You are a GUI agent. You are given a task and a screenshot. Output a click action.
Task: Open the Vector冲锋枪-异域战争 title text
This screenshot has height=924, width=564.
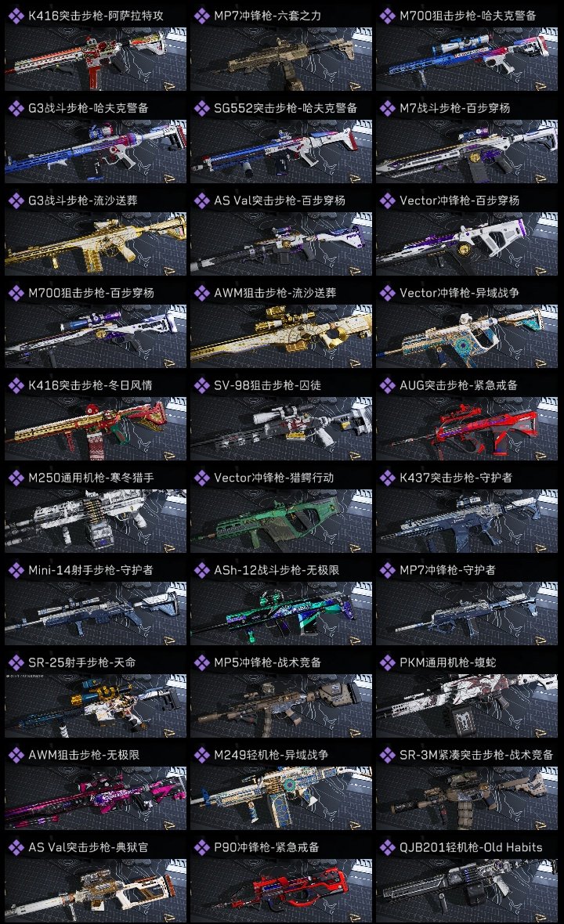459,293
